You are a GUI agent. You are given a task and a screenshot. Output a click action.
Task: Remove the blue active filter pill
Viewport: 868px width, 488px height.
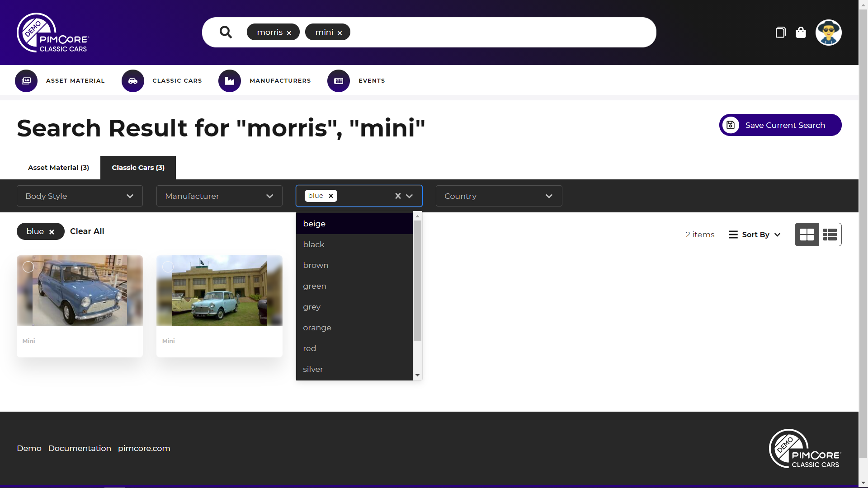point(52,232)
